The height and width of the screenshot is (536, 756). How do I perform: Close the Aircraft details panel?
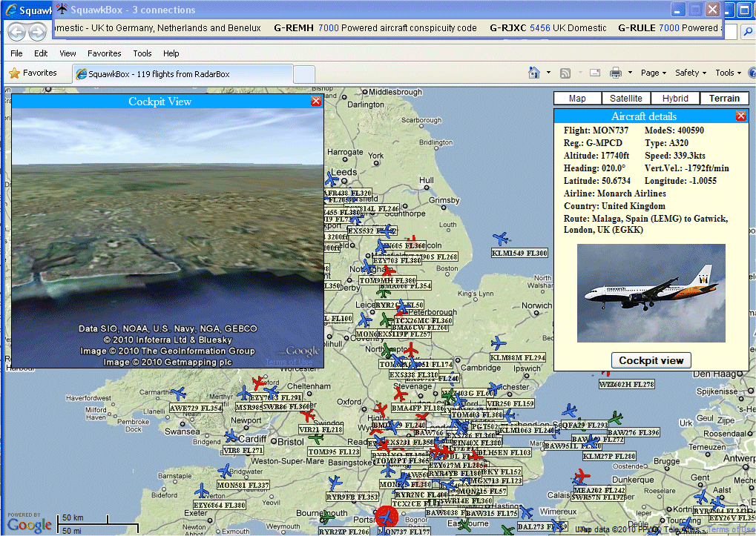(x=741, y=116)
